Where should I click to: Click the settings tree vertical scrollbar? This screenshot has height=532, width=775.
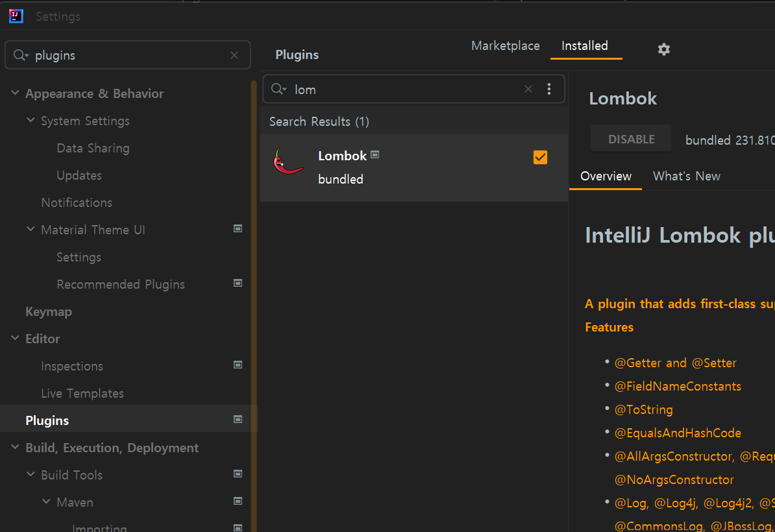[254, 306]
